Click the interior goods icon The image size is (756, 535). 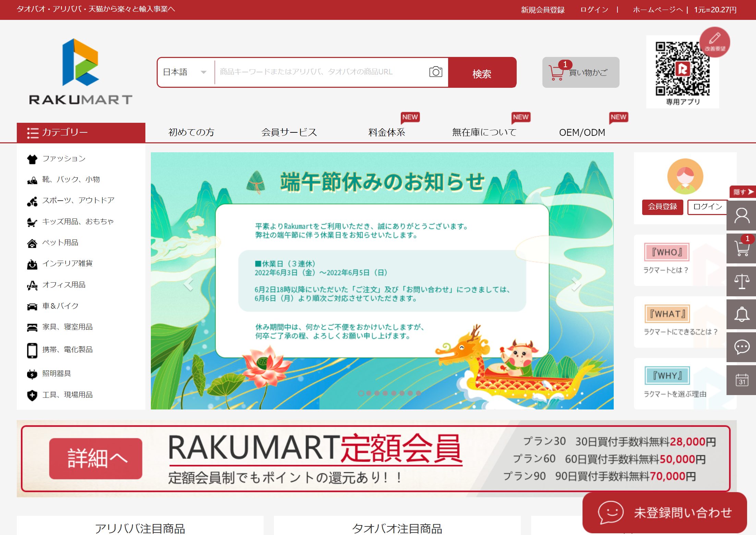coord(32,264)
